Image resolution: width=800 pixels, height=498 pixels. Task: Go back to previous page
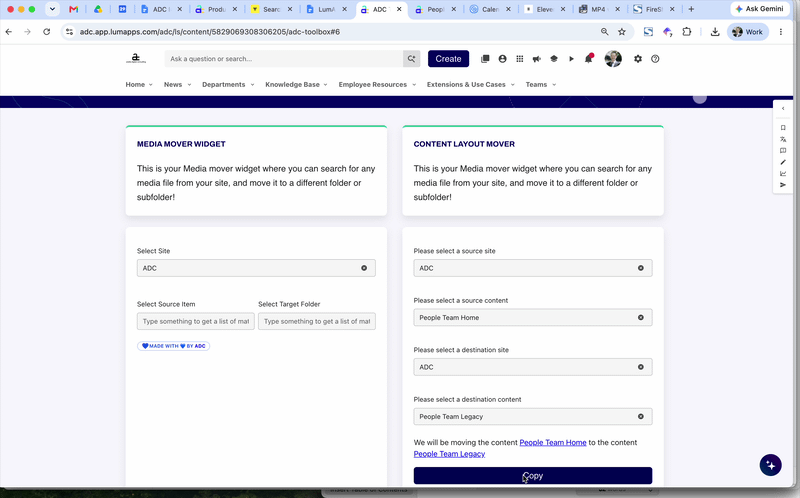click(9, 32)
